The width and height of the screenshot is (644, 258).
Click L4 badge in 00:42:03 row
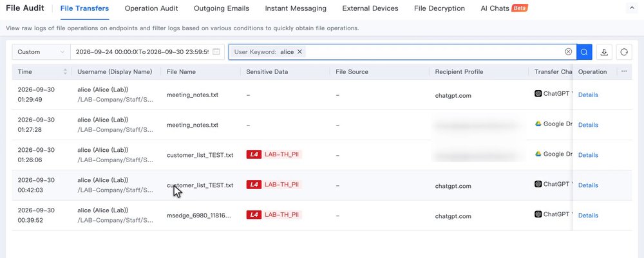tap(254, 185)
